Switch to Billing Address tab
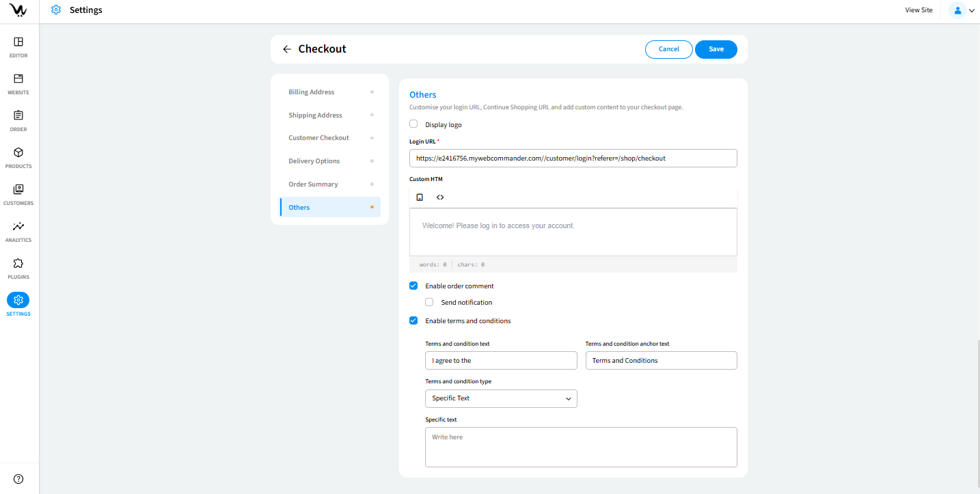 (312, 92)
